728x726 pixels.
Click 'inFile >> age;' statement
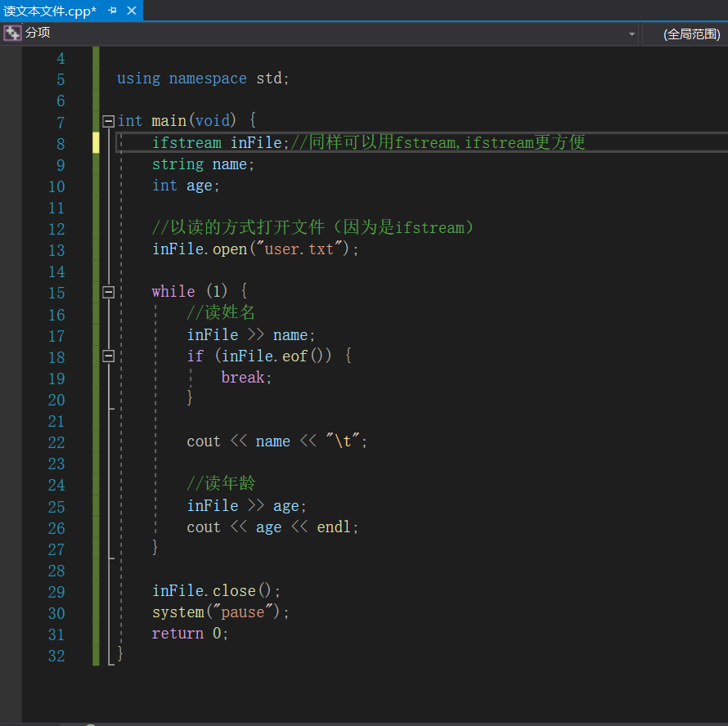(246, 505)
